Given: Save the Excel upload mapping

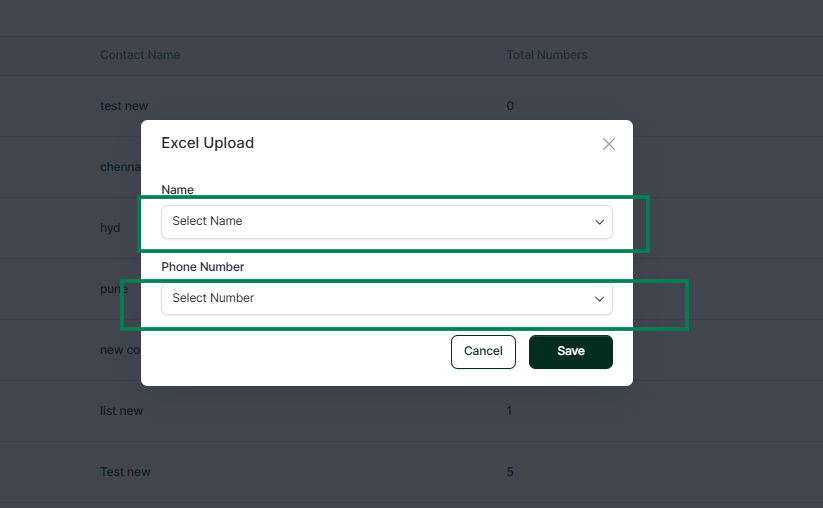Looking at the screenshot, I should [571, 352].
